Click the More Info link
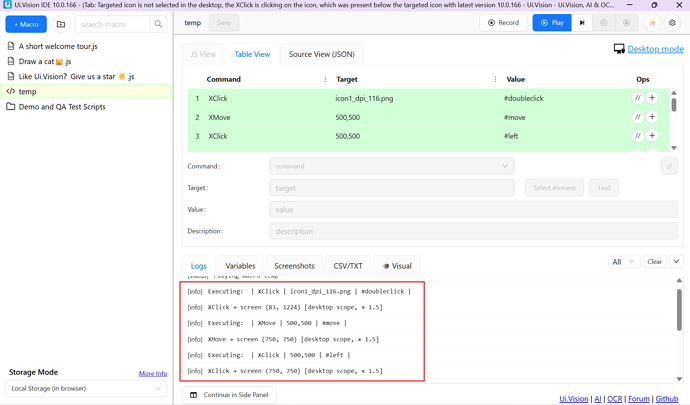 click(x=153, y=373)
